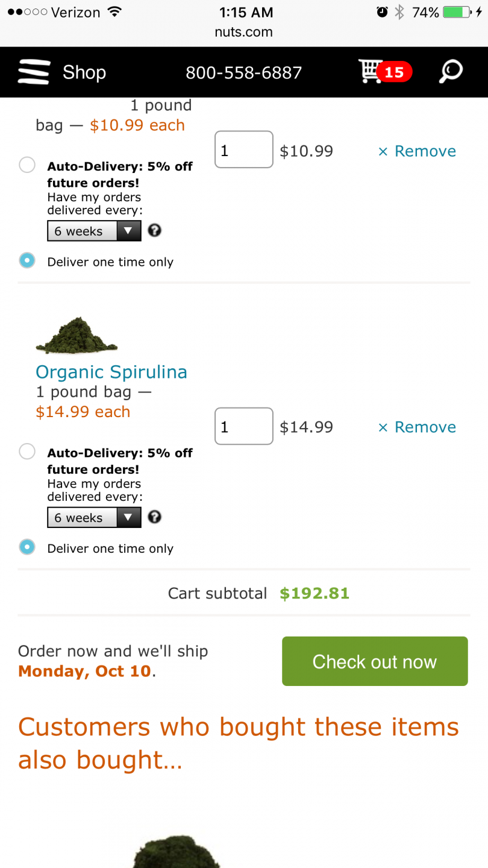Click the Check out now button

point(375,661)
